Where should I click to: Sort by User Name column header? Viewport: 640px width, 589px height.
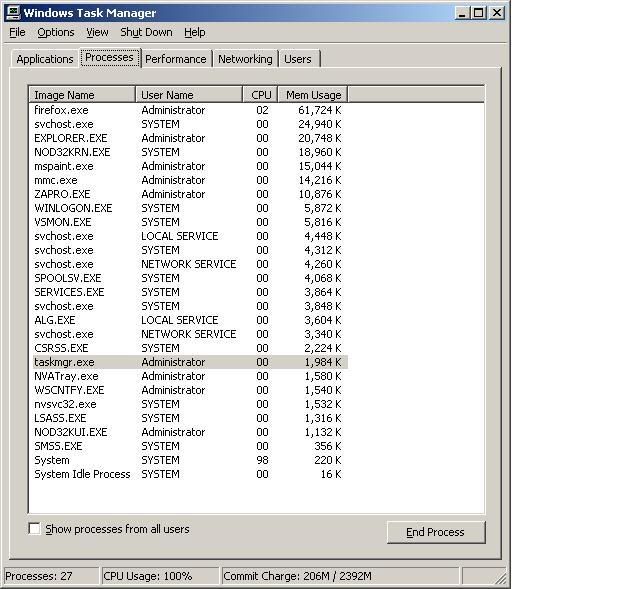coord(189,95)
